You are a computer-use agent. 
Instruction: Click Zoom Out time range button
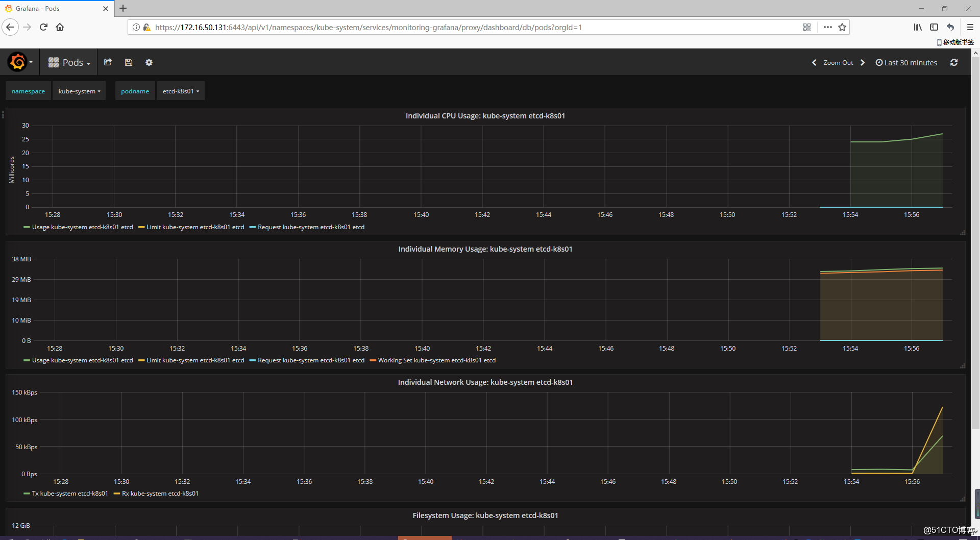838,63
